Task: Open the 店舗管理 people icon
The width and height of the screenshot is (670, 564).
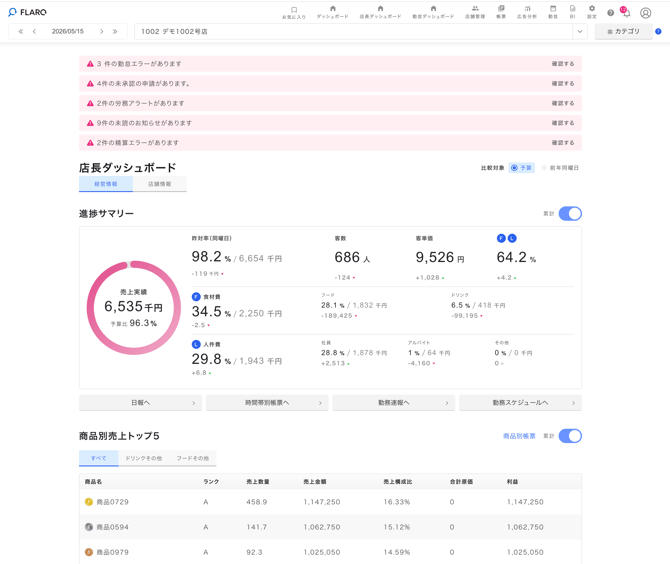Action: [x=475, y=9]
